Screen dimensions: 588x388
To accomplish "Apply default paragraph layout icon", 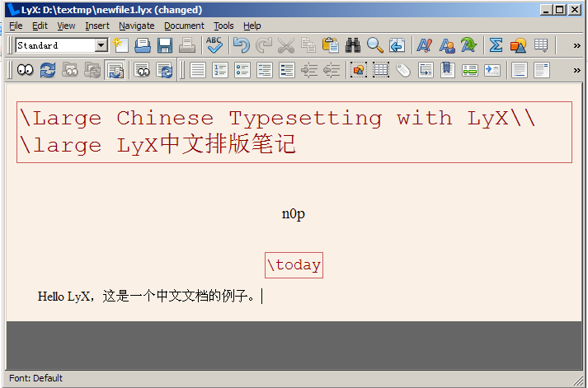I will [198, 70].
